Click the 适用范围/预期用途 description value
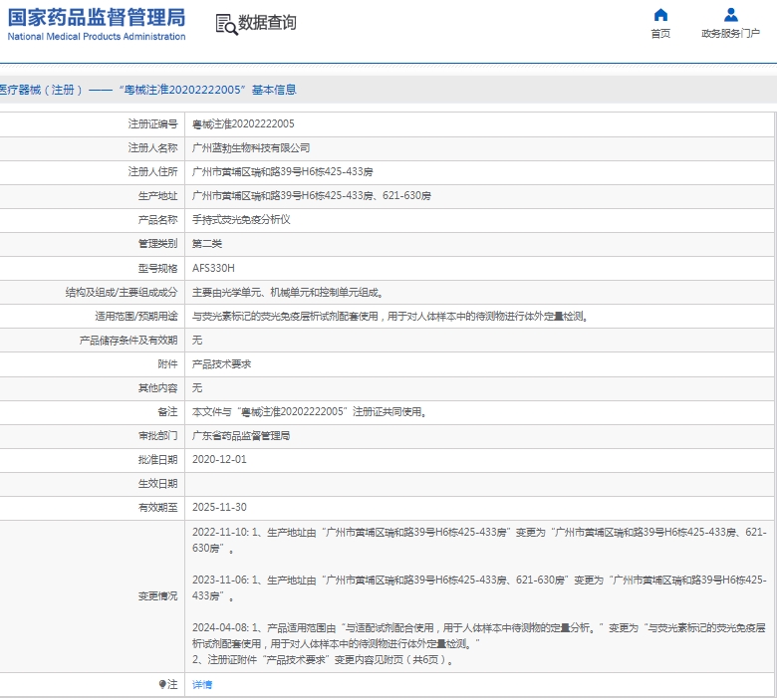 (x=390, y=316)
